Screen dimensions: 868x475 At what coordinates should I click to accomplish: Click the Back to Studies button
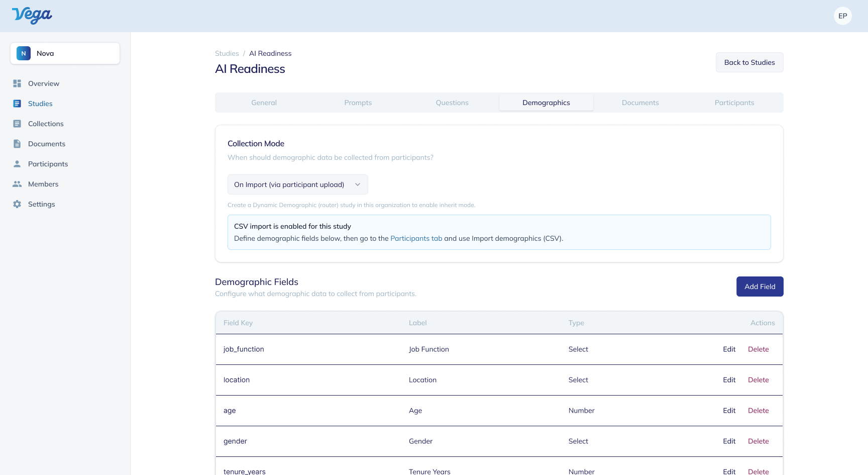click(x=749, y=62)
